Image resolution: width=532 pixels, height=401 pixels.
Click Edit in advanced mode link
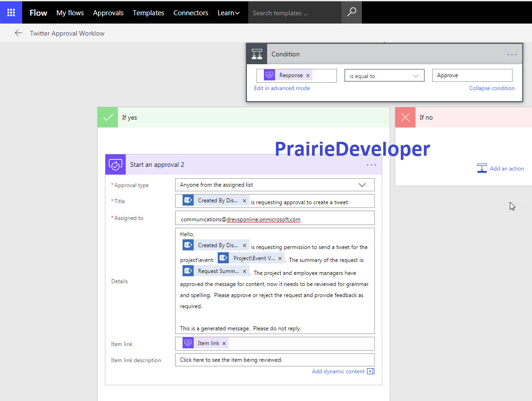click(282, 88)
